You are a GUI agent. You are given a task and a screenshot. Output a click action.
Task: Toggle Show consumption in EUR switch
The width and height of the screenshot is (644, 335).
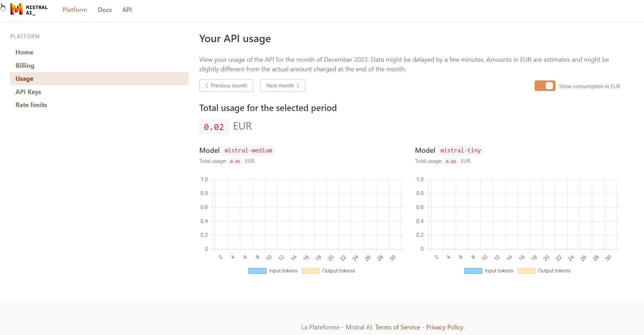click(545, 86)
